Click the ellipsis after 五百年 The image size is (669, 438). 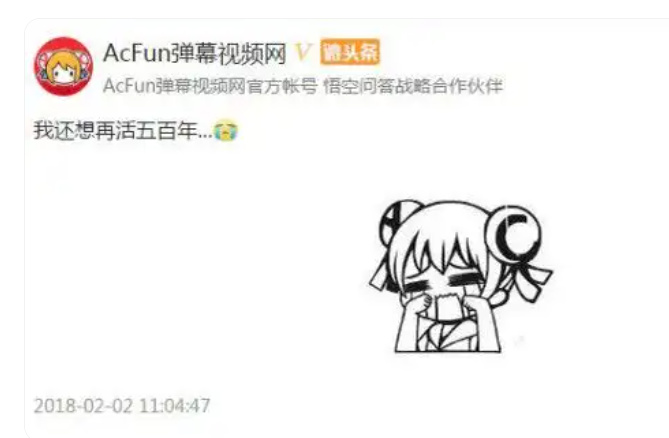[205, 136]
